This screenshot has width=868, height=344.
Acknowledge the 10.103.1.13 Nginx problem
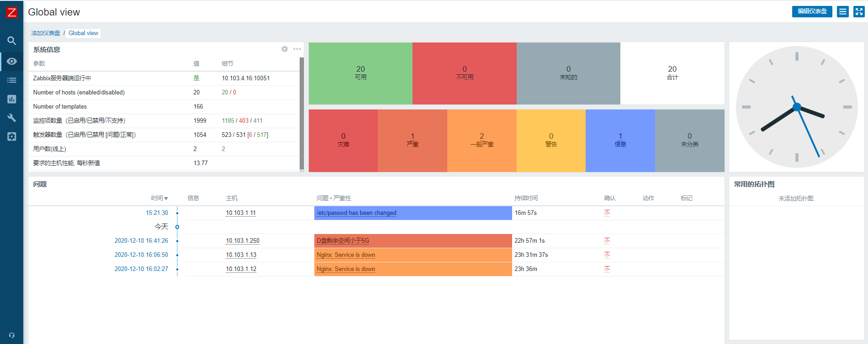[x=607, y=255]
